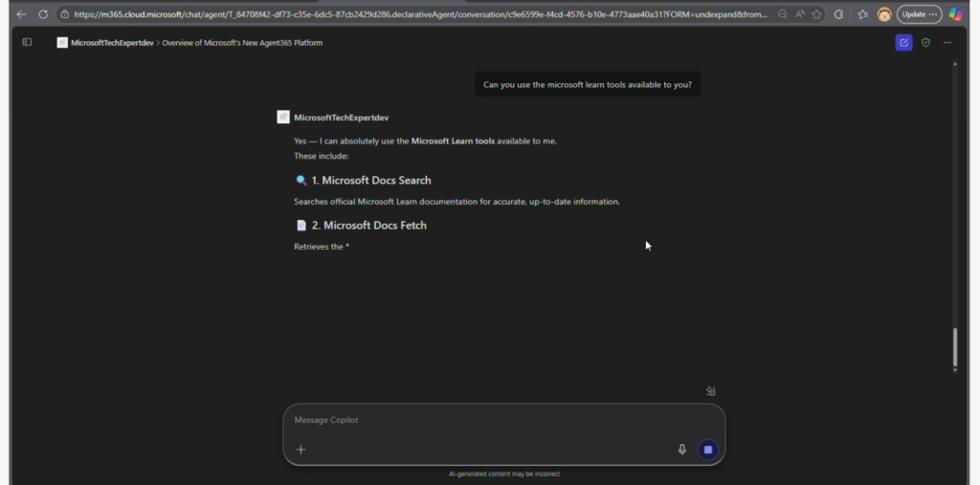Open the browser favorites list icon
The width and height of the screenshot is (980, 485).
(x=862, y=14)
